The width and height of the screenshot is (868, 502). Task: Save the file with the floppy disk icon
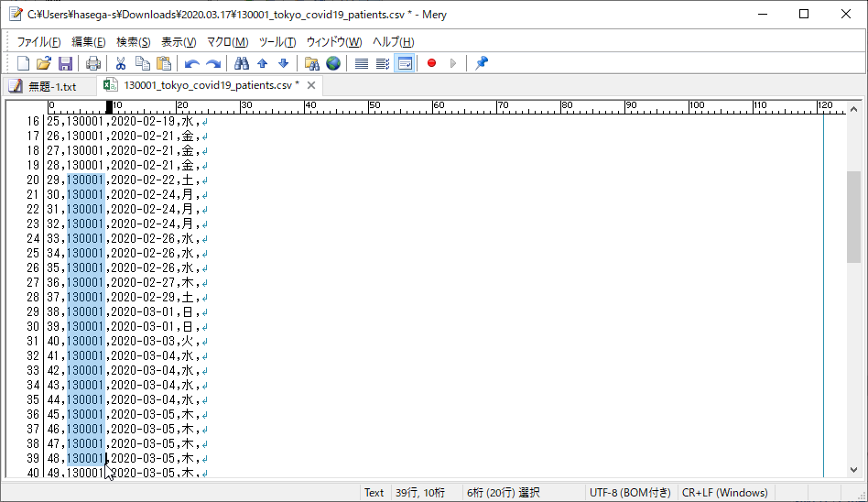tap(65, 63)
